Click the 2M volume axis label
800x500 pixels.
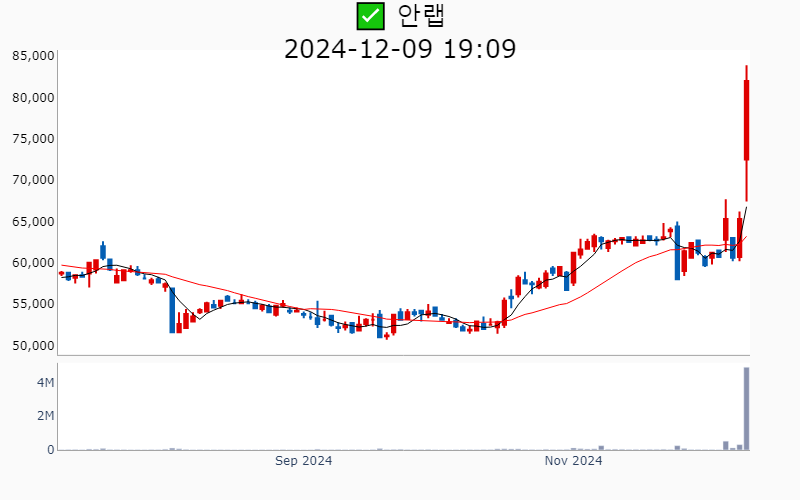point(45,416)
